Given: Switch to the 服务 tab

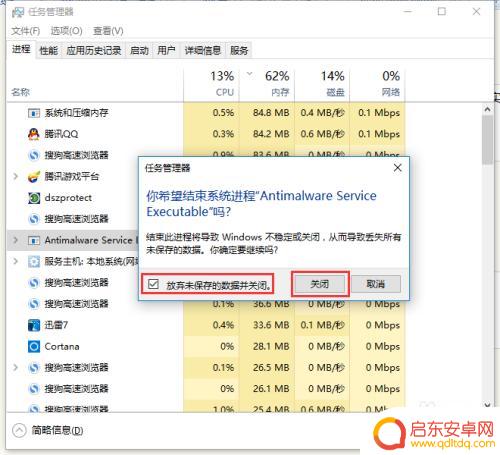Looking at the screenshot, I should coord(239,51).
